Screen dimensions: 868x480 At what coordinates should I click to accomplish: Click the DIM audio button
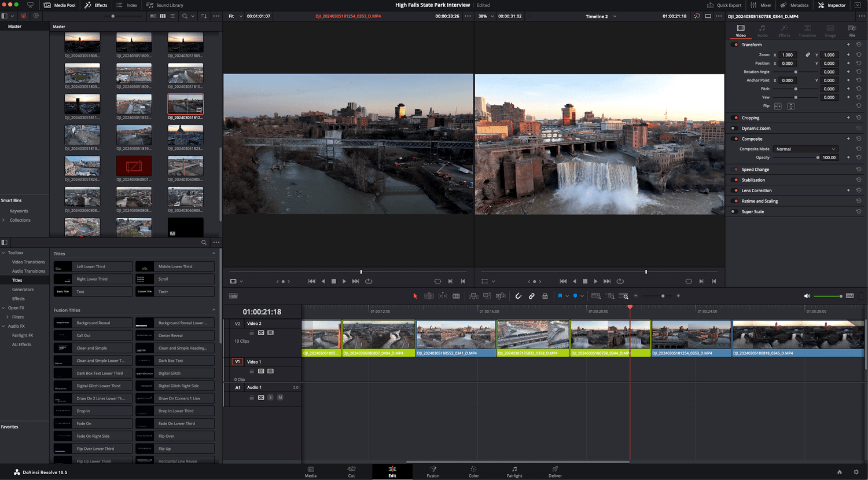coord(849,296)
